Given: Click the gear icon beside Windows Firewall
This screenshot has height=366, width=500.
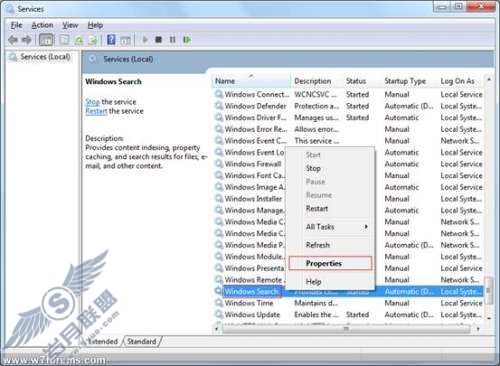Looking at the screenshot, I should (219, 164).
